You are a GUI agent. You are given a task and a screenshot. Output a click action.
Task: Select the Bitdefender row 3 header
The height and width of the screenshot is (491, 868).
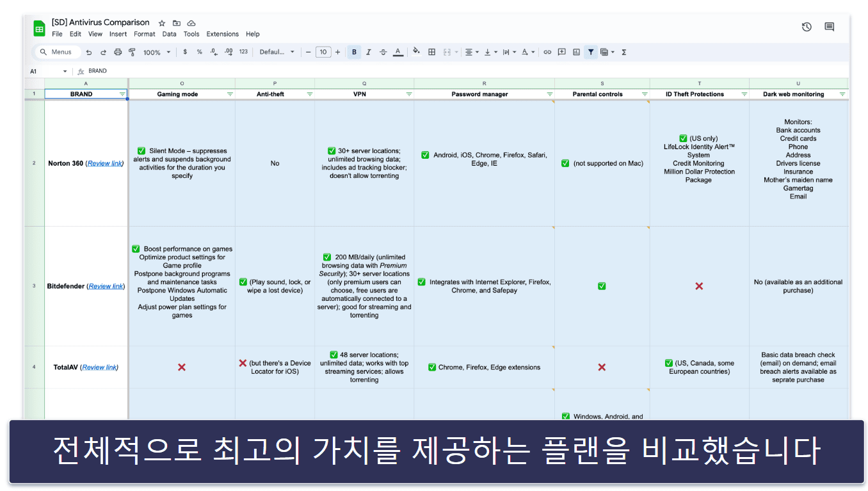click(34, 286)
